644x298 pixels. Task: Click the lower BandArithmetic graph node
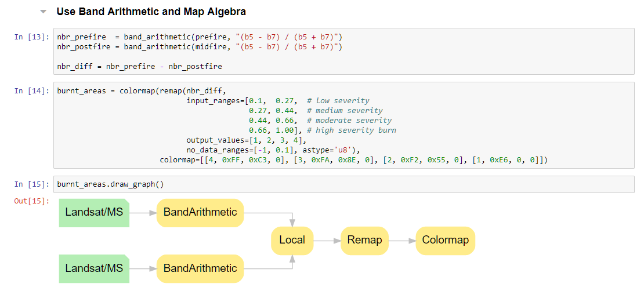pos(200,268)
